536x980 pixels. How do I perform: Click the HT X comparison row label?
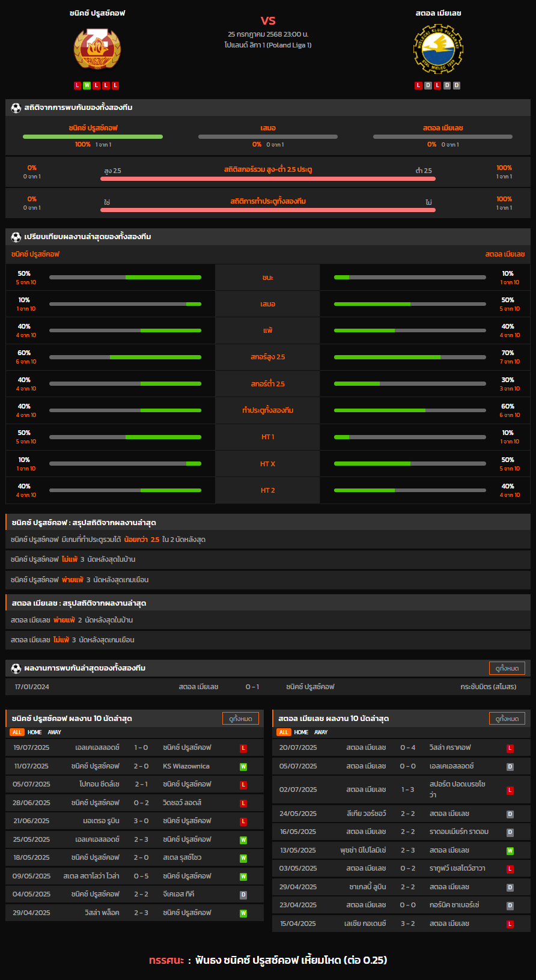click(x=268, y=464)
